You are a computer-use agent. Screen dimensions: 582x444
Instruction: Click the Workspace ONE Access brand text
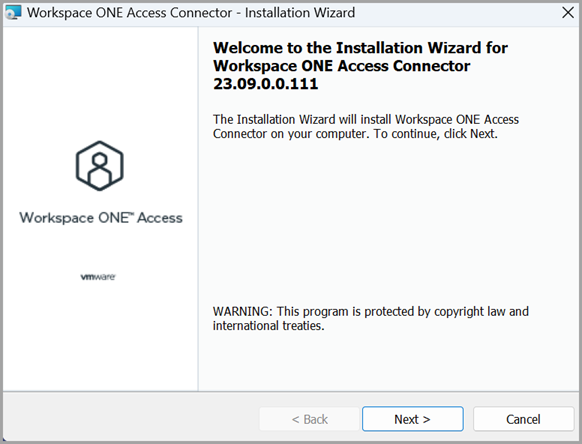(x=101, y=218)
